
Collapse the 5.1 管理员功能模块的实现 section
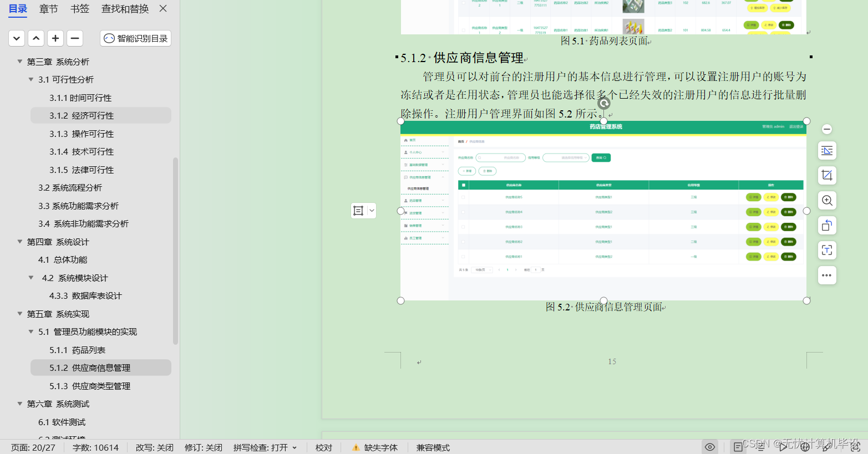click(32, 331)
